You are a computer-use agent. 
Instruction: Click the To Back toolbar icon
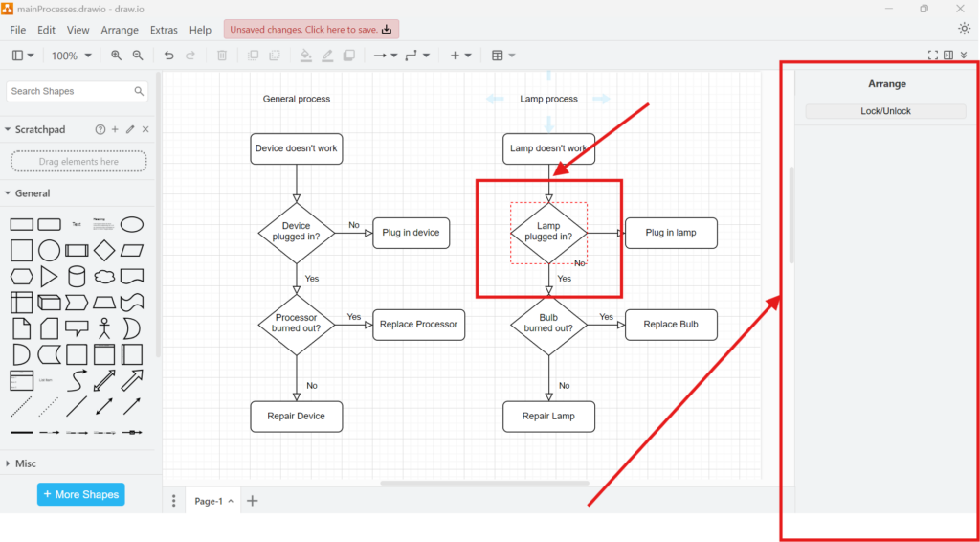(275, 55)
